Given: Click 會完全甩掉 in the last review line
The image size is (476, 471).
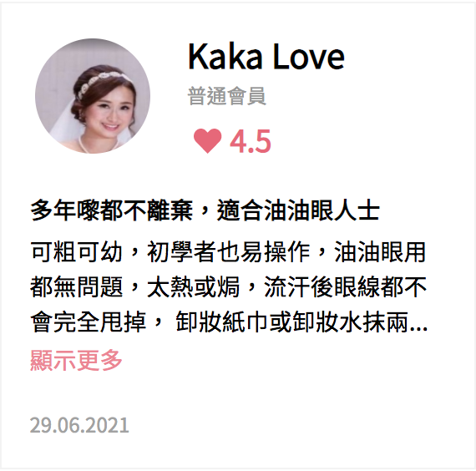Looking at the screenshot, I should click(88, 322).
